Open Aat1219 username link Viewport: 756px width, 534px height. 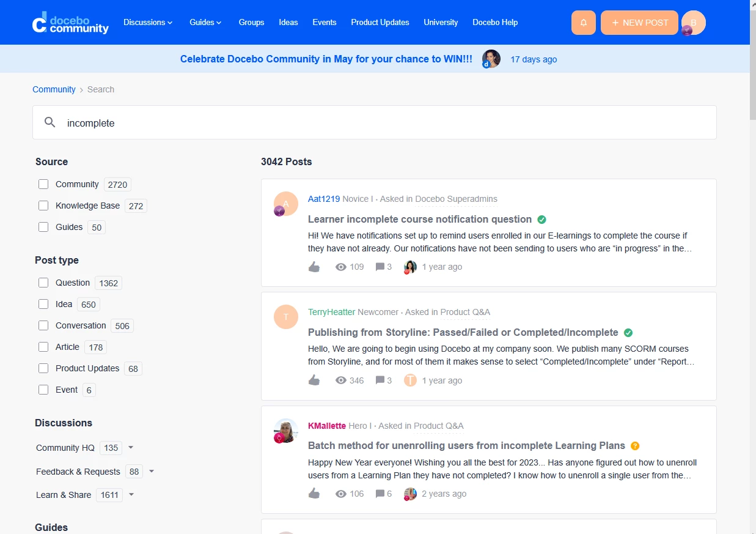pyautogui.click(x=324, y=199)
